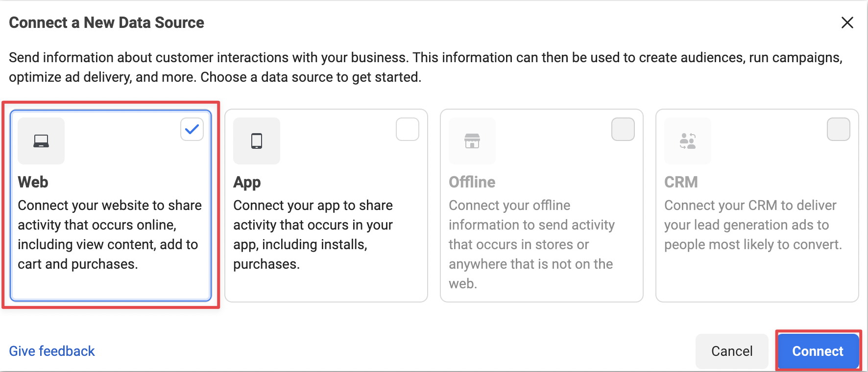868x372 pixels.
Task: Click the Offline description about store activity
Action: pos(531,244)
